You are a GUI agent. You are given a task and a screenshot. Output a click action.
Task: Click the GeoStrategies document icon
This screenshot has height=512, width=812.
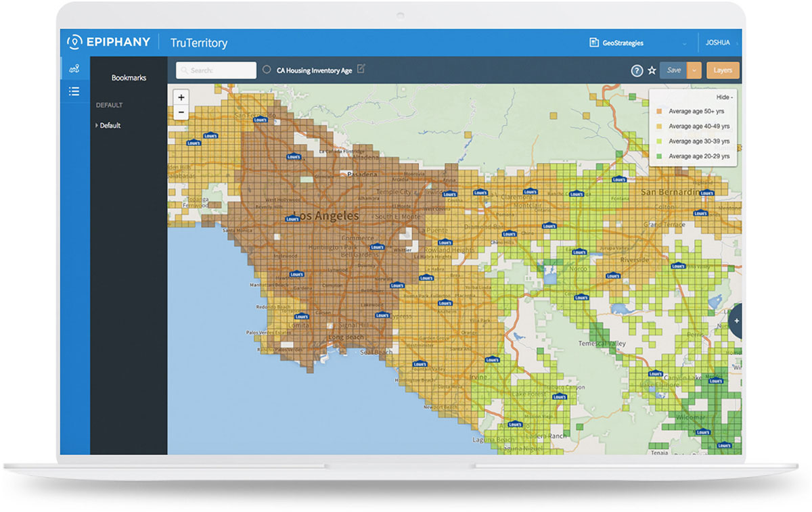pyautogui.click(x=594, y=43)
